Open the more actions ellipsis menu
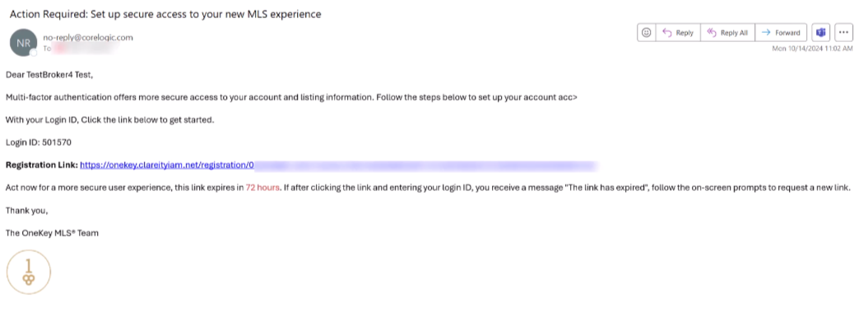This screenshot has height=317, width=868. (843, 33)
